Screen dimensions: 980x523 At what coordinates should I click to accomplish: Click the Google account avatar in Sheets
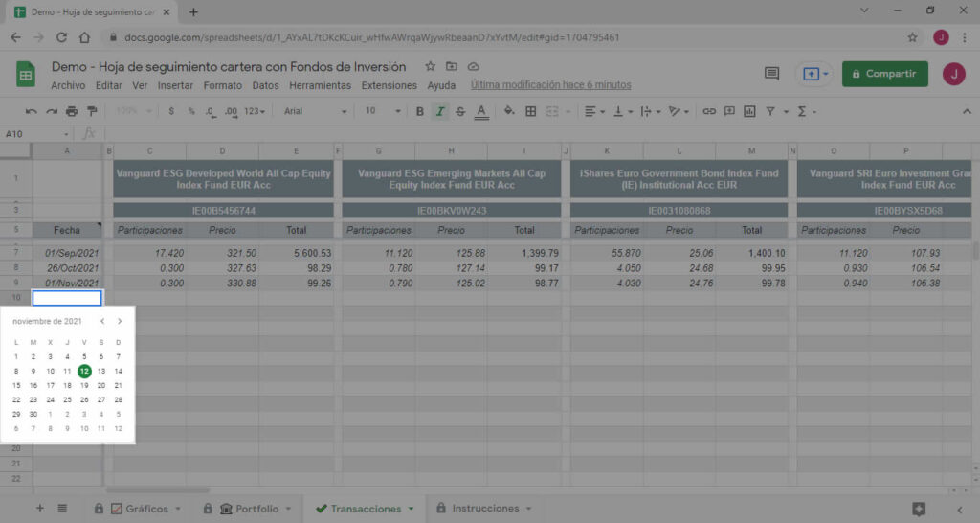pos(954,74)
